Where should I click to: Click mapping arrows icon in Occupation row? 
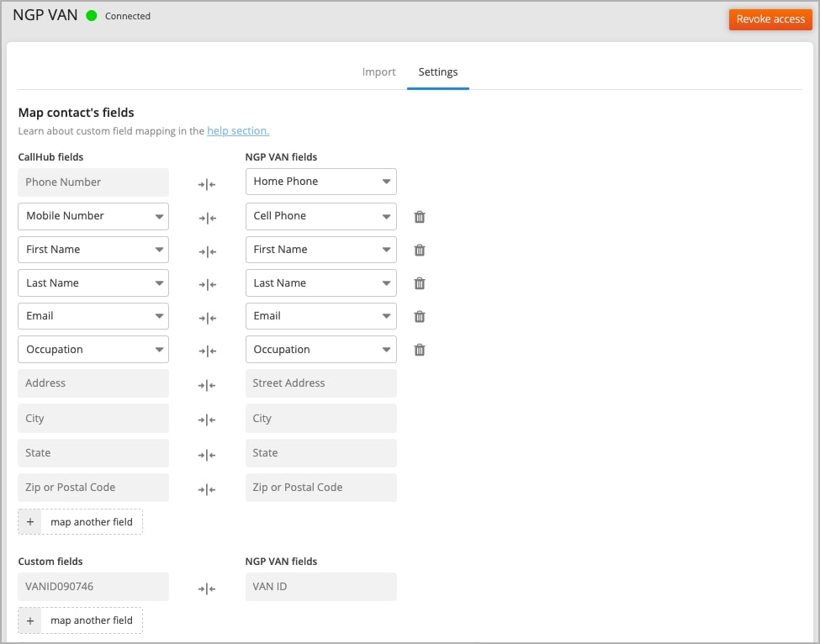coord(207,351)
